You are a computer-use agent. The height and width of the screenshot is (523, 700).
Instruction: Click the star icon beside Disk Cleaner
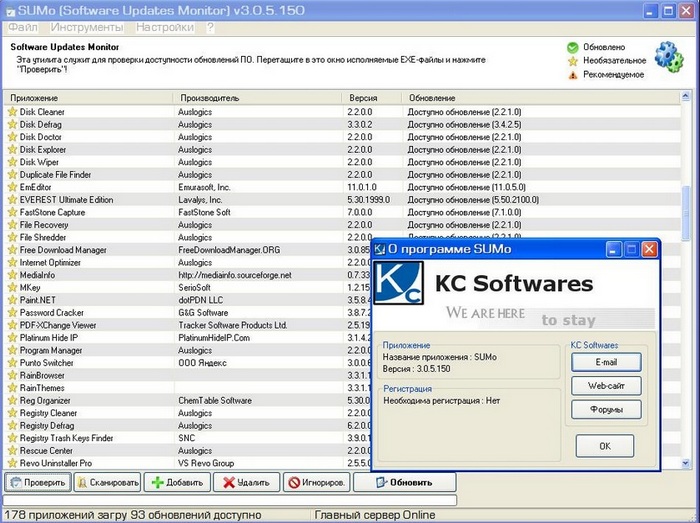[13, 112]
